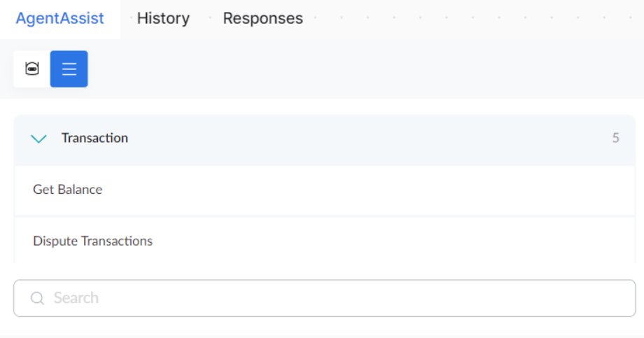Select the Dispute Transactions item
Screen dimensions: 644x338
coord(92,241)
